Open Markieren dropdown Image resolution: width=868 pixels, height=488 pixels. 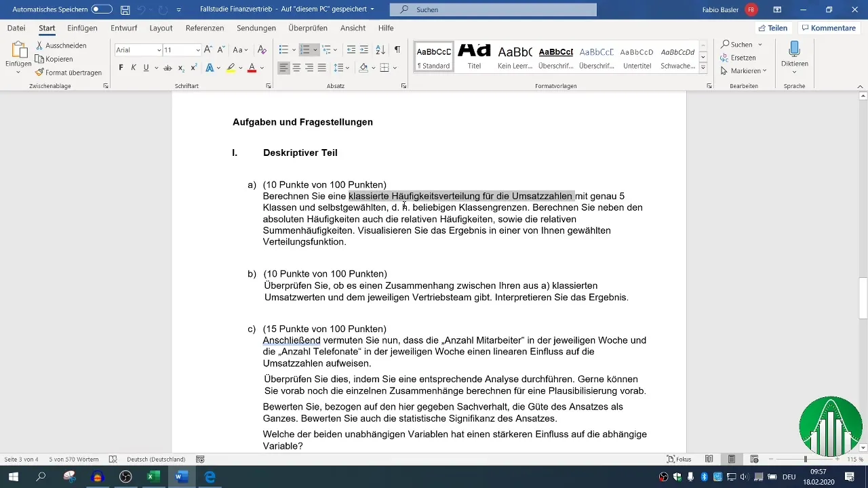pyautogui.click(x=744, y=70)
